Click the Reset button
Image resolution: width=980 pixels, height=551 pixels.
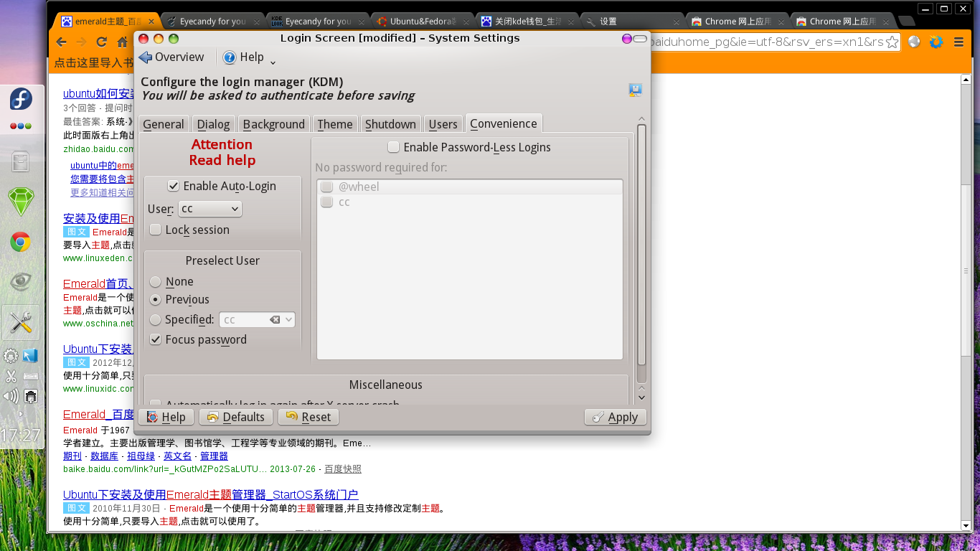308,417
